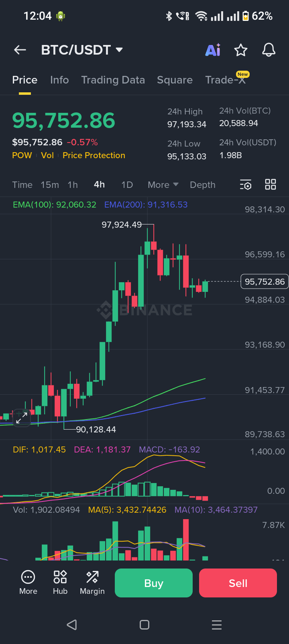This screenshot has width=289, height=644.
Task: Tap the POW tag link
Action: 22,155
